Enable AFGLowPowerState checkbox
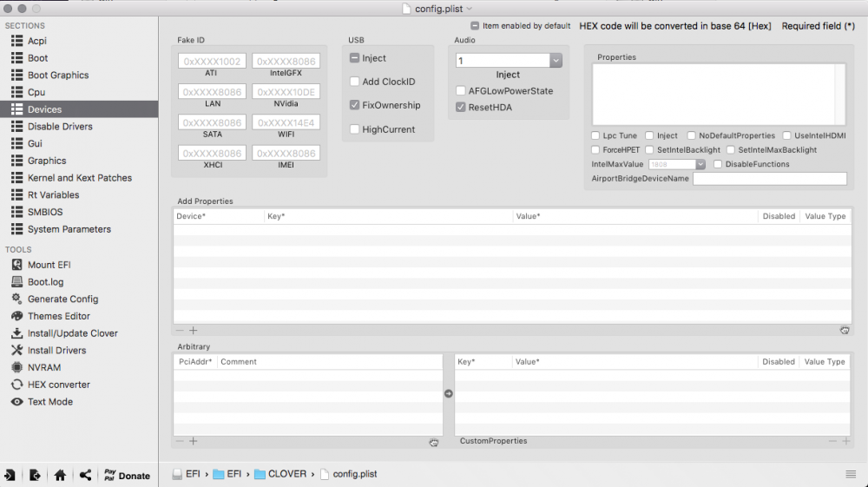The height and width of the screenshot is (487, 868). [x=461, y=91]
